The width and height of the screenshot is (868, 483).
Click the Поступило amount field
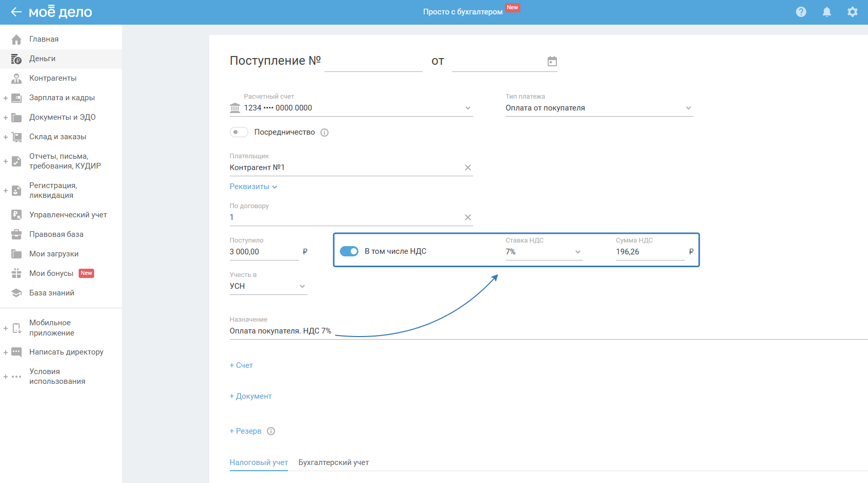[263, 252]
